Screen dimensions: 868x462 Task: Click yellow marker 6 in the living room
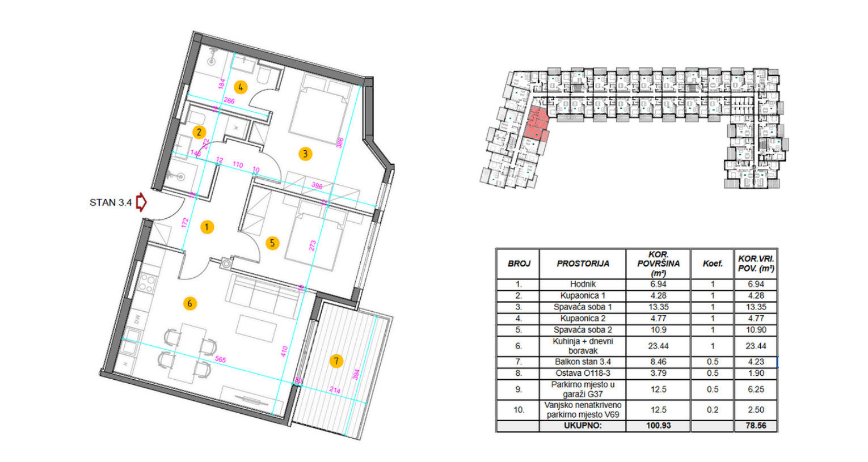coord(189,303)
